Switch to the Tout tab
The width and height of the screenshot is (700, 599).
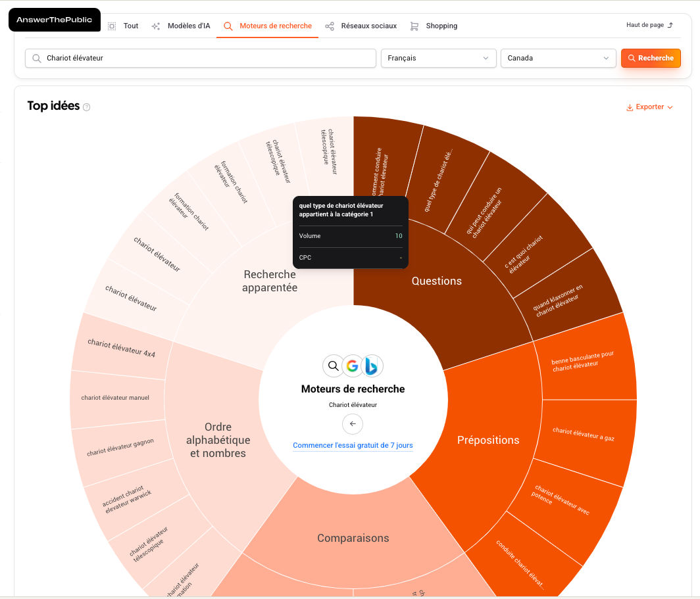tap(131, 26)
